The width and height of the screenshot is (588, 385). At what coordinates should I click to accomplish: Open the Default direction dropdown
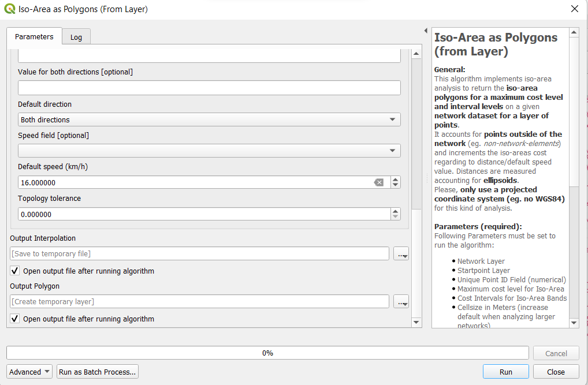209,119
